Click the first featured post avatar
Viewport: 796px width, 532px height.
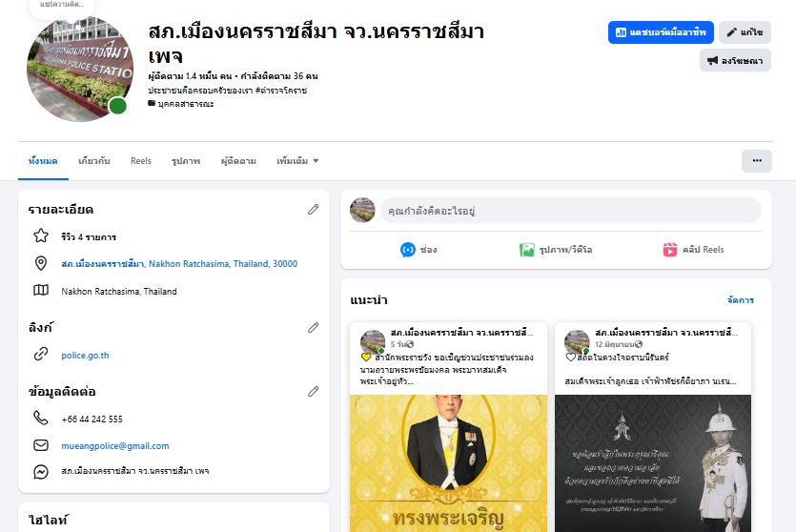pyautogui.click(x=373, y=341)
